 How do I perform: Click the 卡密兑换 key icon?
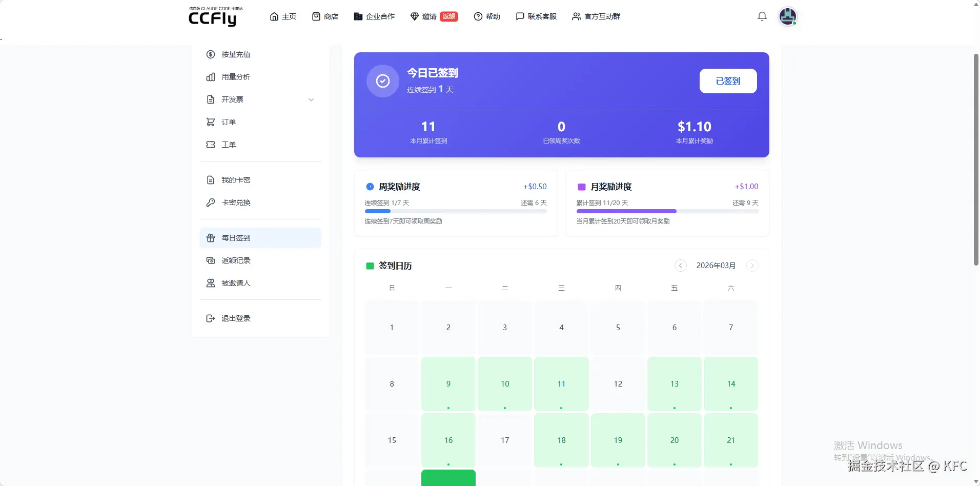pyautogui.click(x=211, y=202)
